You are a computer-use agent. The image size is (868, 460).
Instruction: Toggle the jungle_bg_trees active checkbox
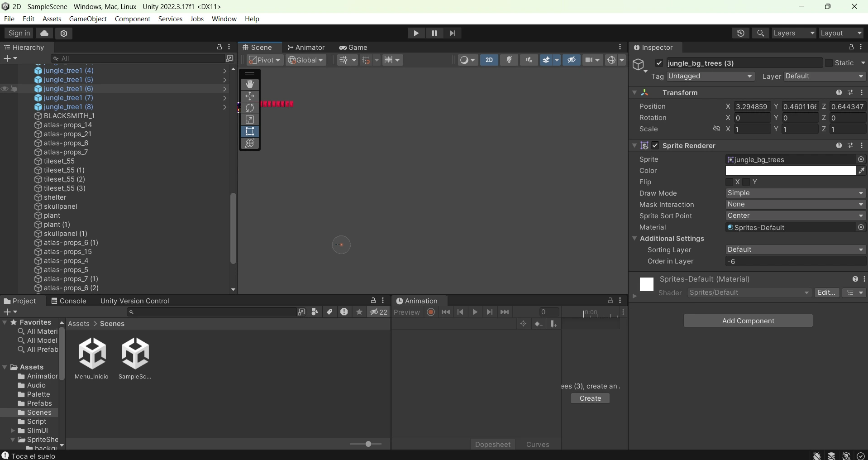[x=659, y=63]
